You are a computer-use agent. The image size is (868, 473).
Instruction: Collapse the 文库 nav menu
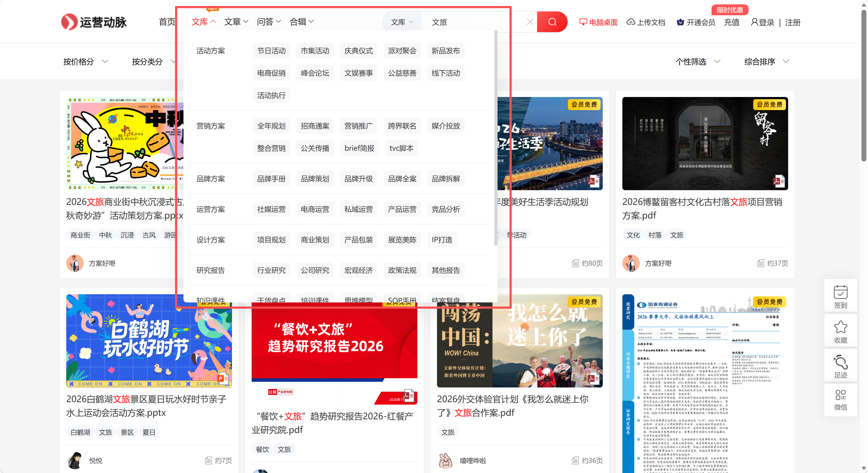click(204, 22)
